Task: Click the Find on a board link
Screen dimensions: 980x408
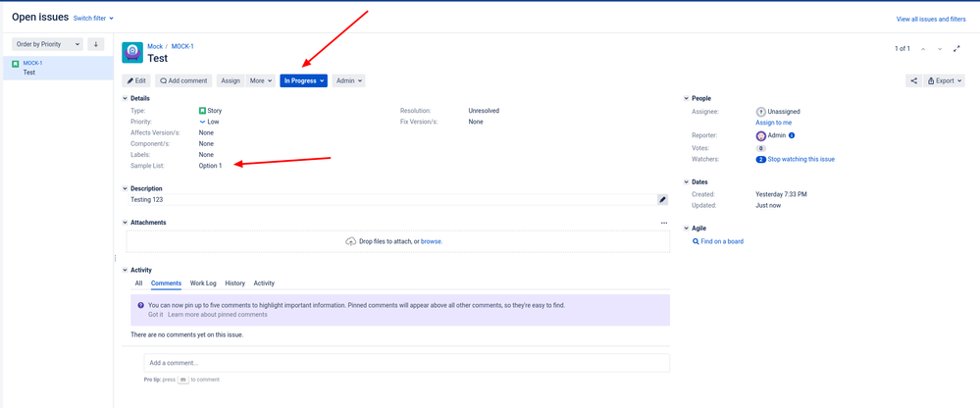Action: [723, 241]
